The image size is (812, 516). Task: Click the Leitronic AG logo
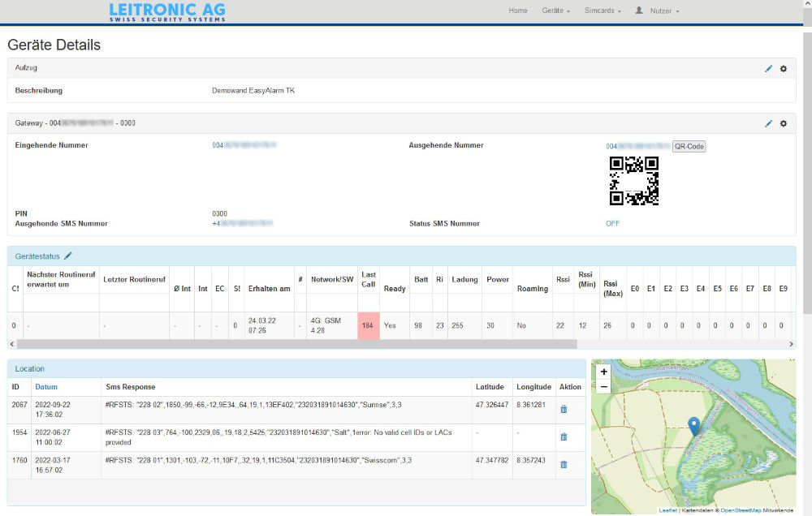point(167,11)
